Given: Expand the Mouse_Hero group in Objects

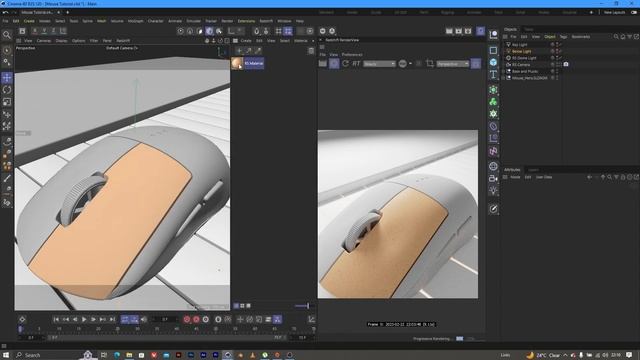Looking at the screenshot, I should [x=504, y=78].
